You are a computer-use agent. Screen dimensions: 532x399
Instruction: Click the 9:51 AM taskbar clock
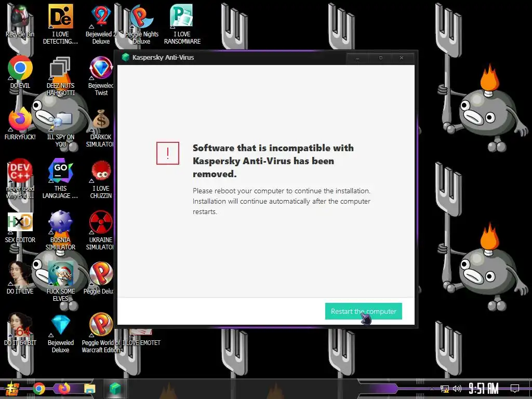(484, 389)
